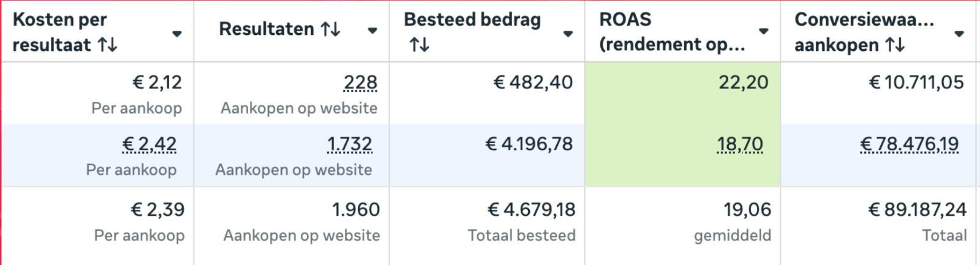Viewport: 980px width, 265px height.
Task: Click the sort arrows next to Resultaten
Action: click(x=331, y=29)
